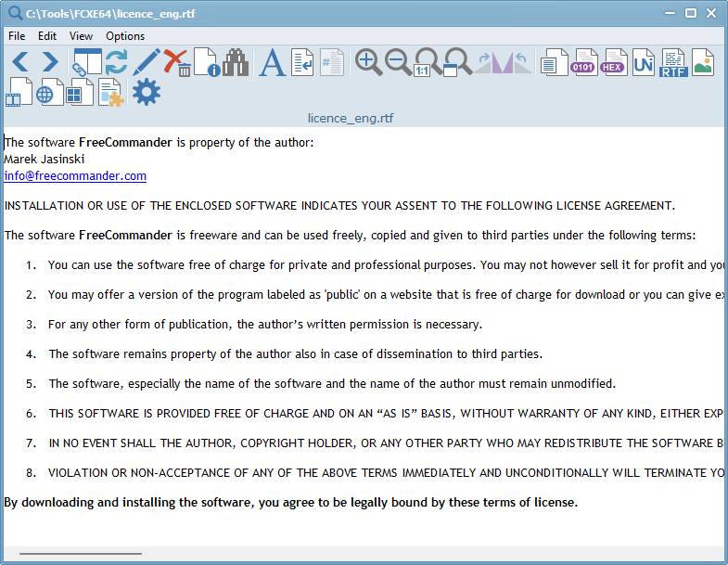
Task: Click the text 'Marek Jasinski'
Action: tap(45, 159)
